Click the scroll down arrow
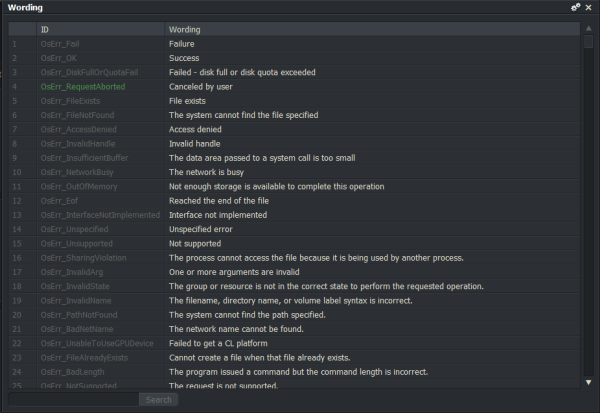 point(588,381)
